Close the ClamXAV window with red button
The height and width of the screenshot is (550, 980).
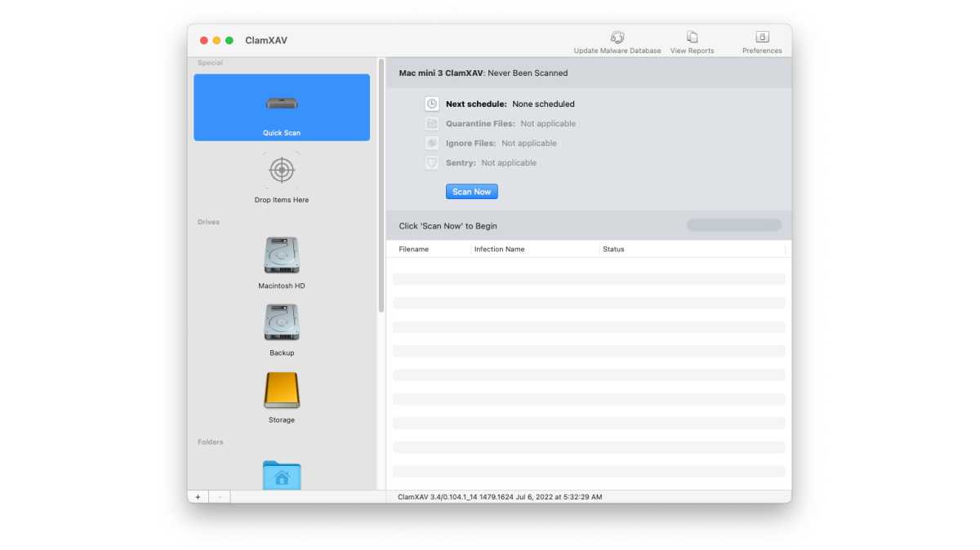point(204,41)
